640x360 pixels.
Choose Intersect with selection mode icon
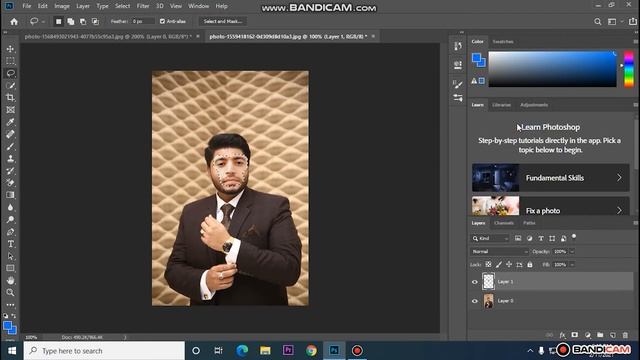[x=96, y=22]
